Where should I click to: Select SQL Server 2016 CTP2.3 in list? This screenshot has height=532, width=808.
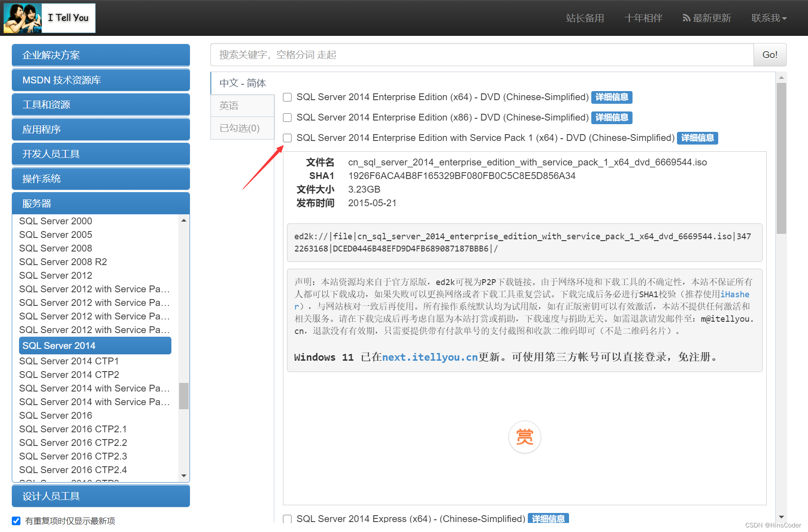(73, 456)
